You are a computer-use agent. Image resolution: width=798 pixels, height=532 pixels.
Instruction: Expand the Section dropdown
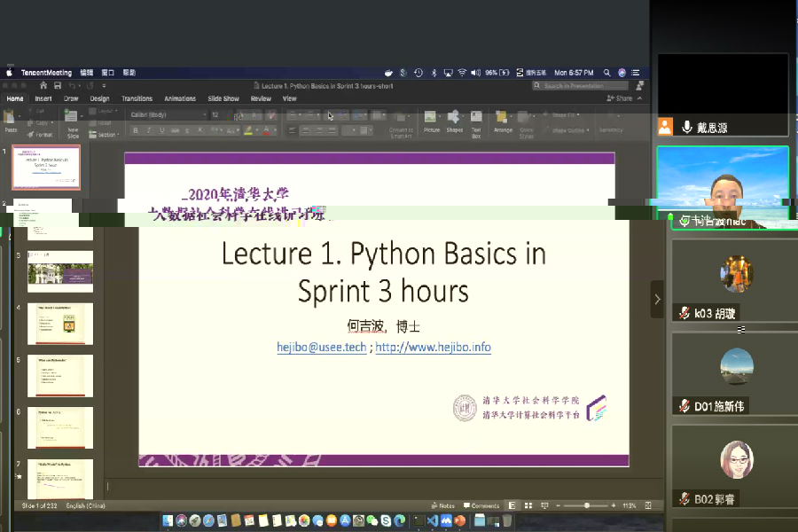(104, 135)
